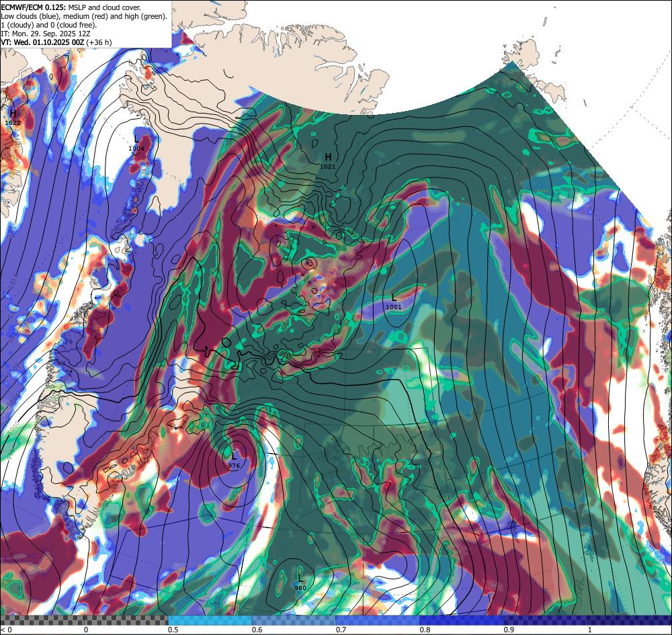Click the 1021 pressure value label

(327, 166)
